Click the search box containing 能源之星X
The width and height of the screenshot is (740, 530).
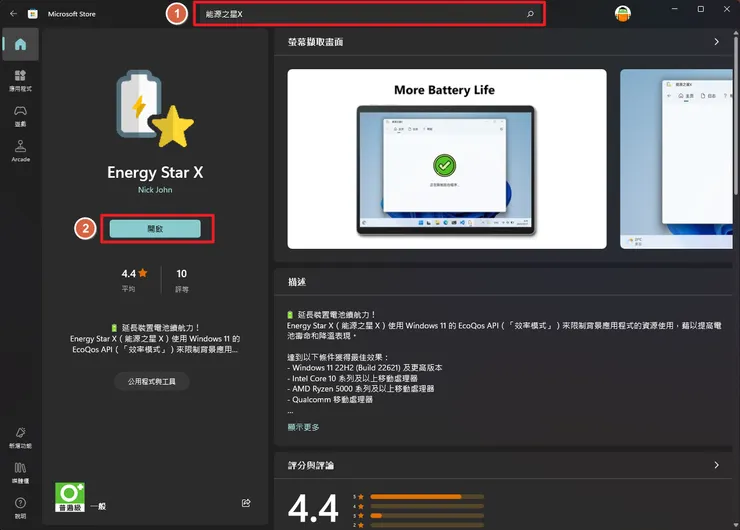click(369, 14)
